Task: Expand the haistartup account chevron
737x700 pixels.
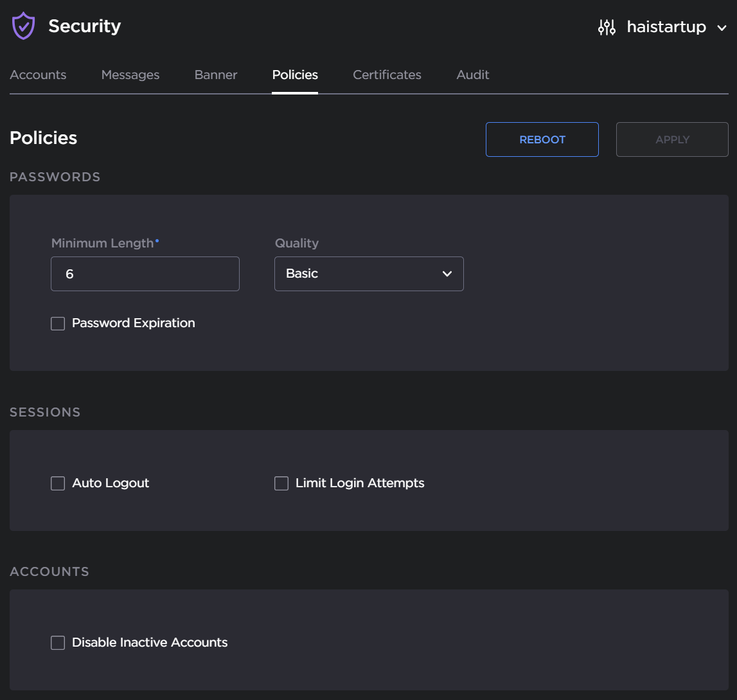Action: click(721, 28)
